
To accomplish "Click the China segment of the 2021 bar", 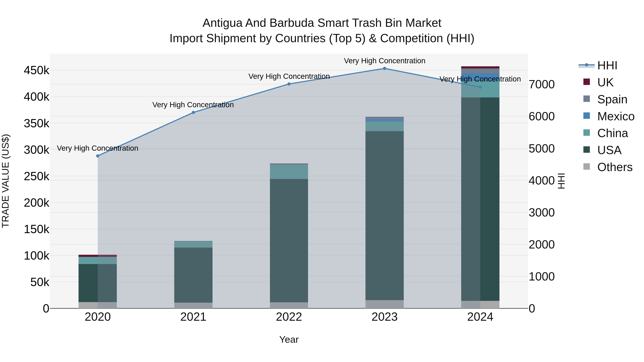I will [x=193, y=244].
